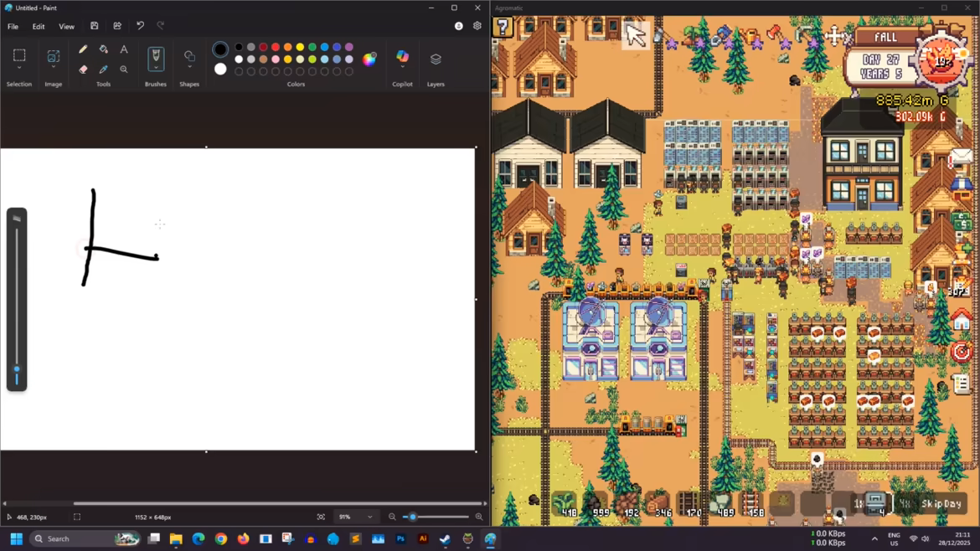Click the zoom in magnifier in status bar
The height and width of the screenshot is (551, 980).
pyautogui.click(x=479, y=517)
